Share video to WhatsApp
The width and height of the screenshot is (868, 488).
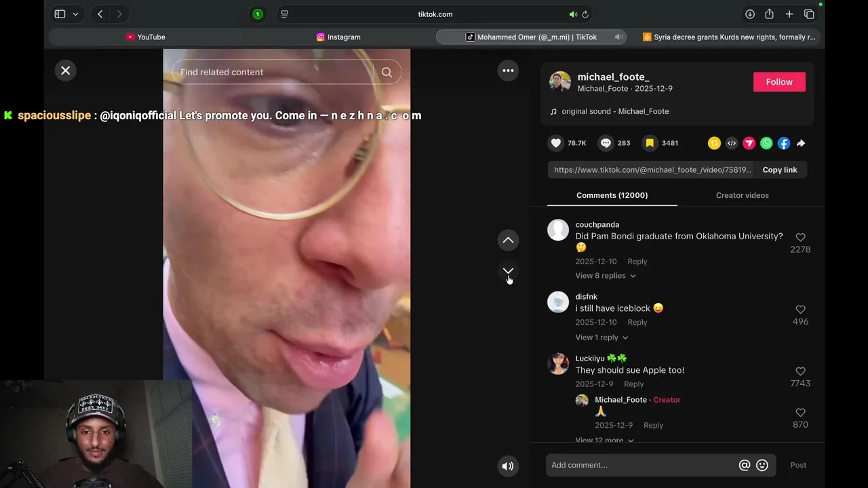(766, 143)
